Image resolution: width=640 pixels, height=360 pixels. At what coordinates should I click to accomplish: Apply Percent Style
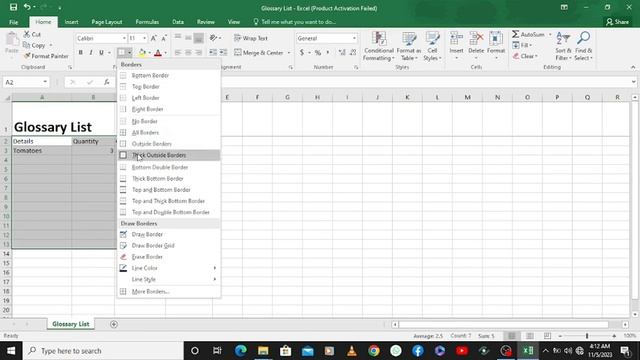(318, 52)
